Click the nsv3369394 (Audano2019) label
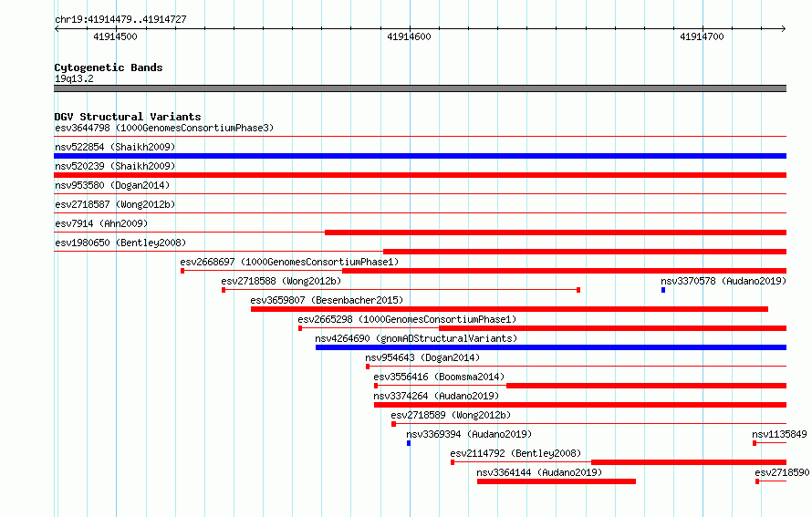 coord(469,434)
